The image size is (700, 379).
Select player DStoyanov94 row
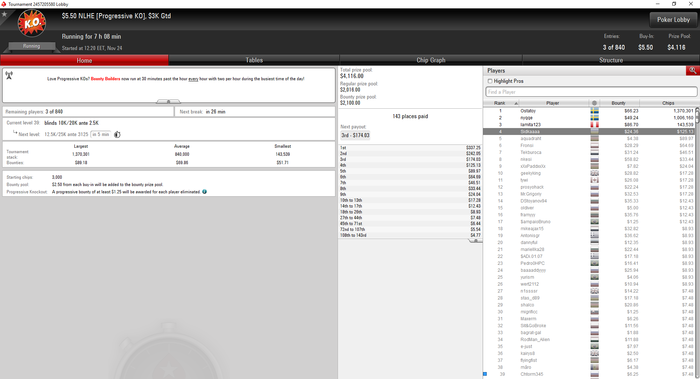tap(589, 201)
